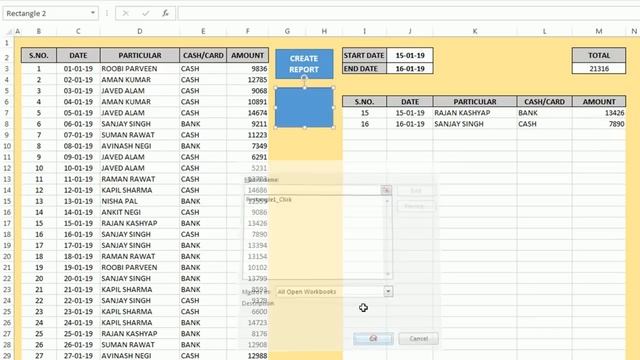Click the OK button in the macro dialog
This screenshot has width=640, height=360.
[373, 339]
